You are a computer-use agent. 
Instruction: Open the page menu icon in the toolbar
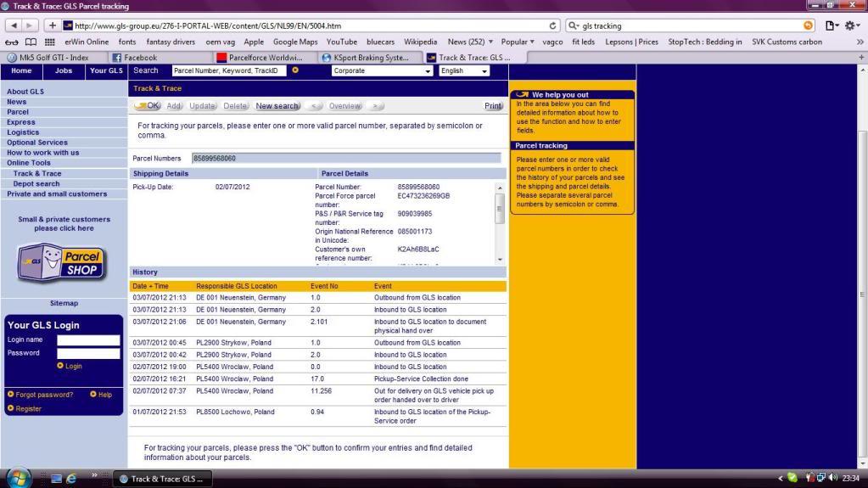pyautogui.click(x=832, y=25)
